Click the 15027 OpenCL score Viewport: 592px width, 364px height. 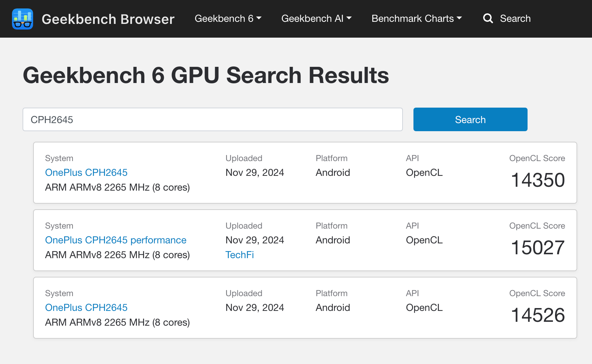tap(537, 248)
